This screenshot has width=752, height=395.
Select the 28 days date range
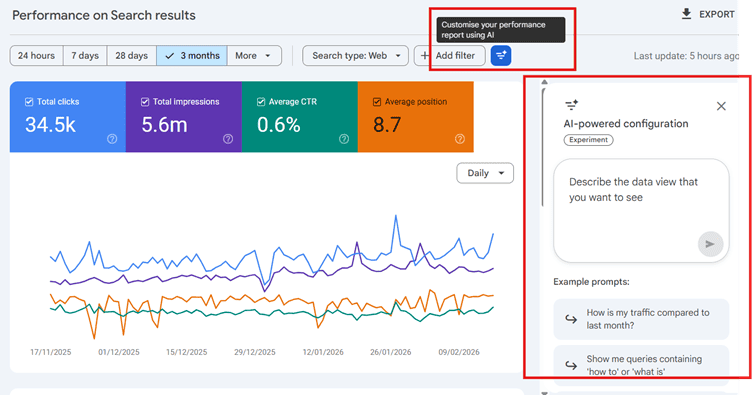[x=131, y=56]
